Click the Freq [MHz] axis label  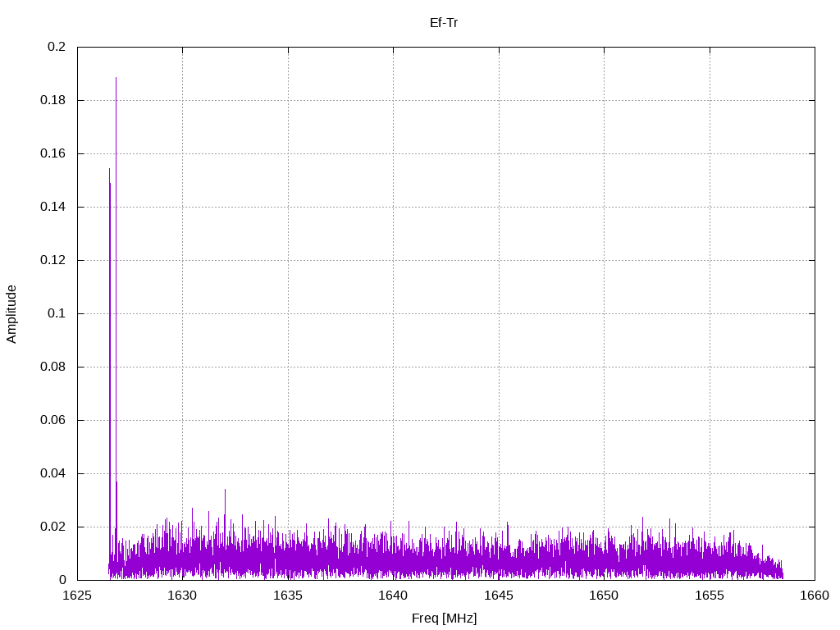click(x=444, y=619)
